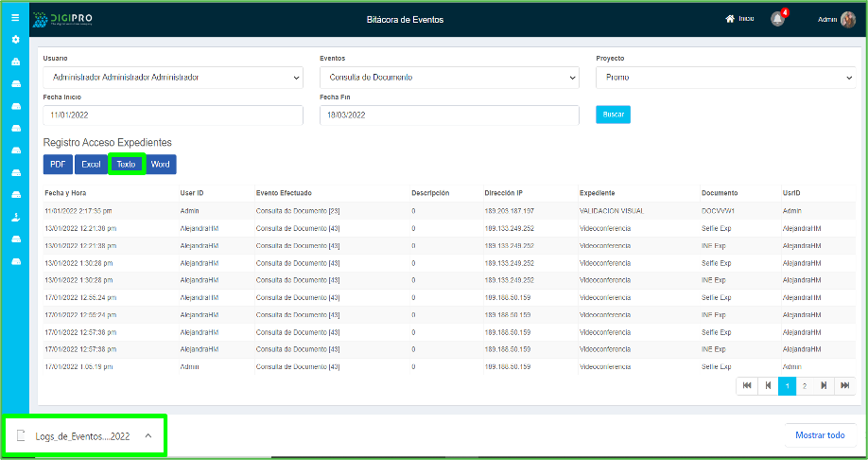868x460 pixels.
Task: Go to the first page of results
Action: (747, 385)
